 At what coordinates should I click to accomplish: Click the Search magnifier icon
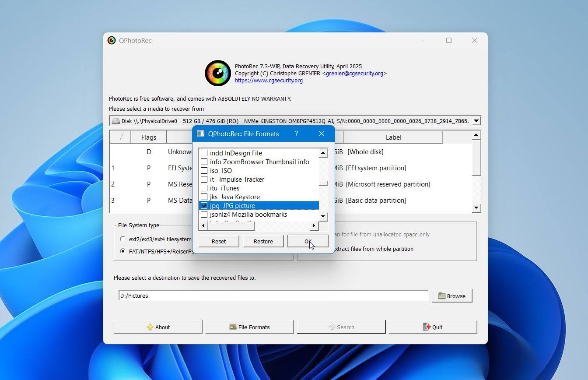[331, 327]
